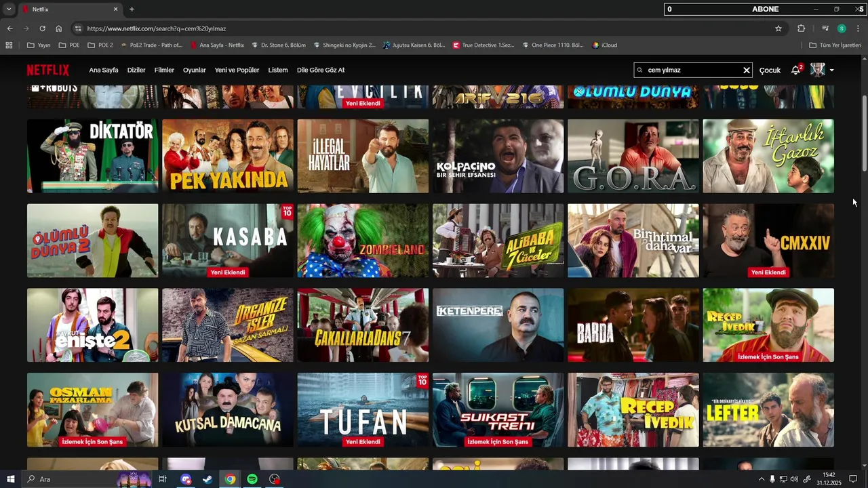Focus the cem yılmaz search field
Image resolution: width=868 pixels, height=488 pixels.
693,70
